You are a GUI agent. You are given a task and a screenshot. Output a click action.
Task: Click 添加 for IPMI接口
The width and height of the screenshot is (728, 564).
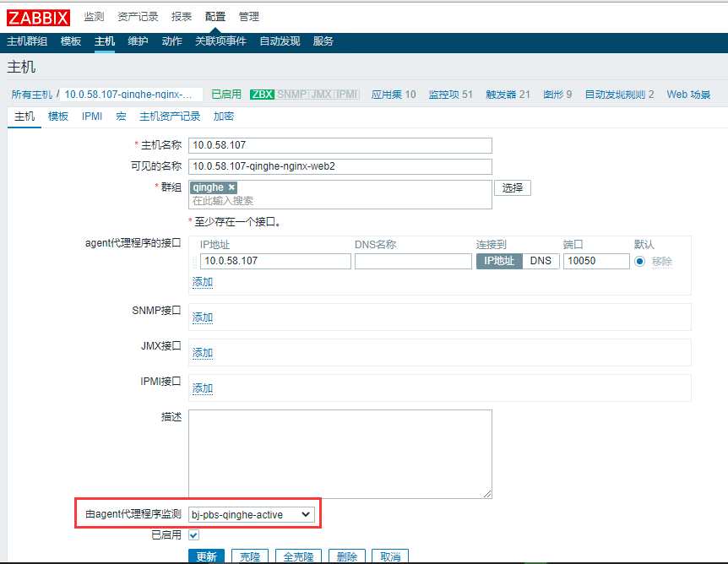[x=203, y=388]
